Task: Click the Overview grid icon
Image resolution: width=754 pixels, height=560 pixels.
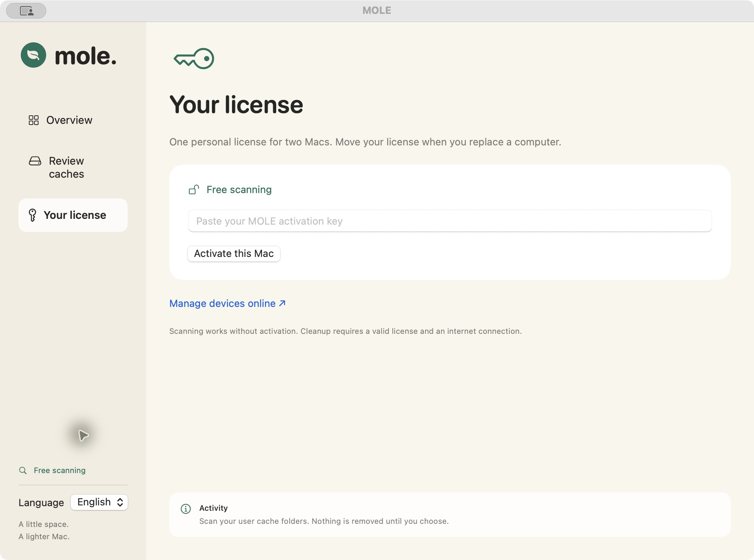Action: (34, 120)
